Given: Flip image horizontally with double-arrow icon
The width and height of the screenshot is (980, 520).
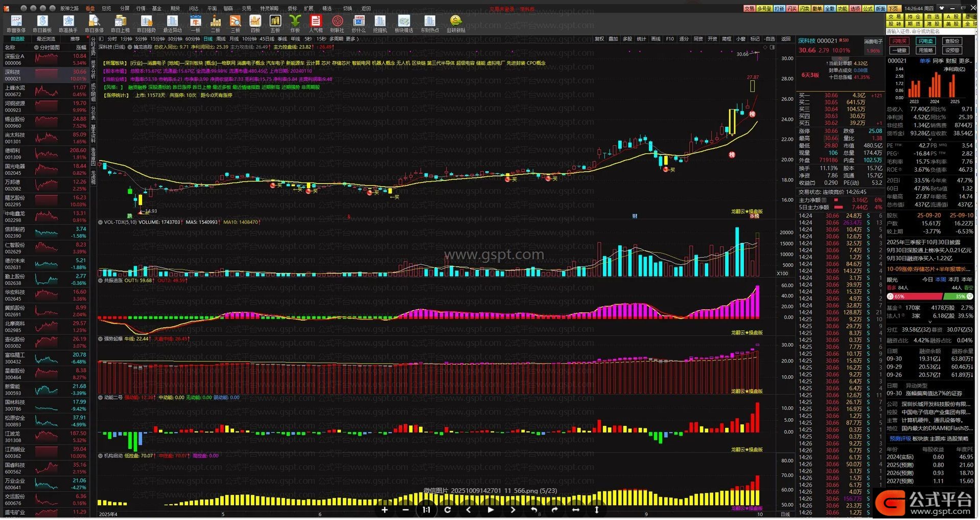Looking at the screenshot, I should click(575, 510).
